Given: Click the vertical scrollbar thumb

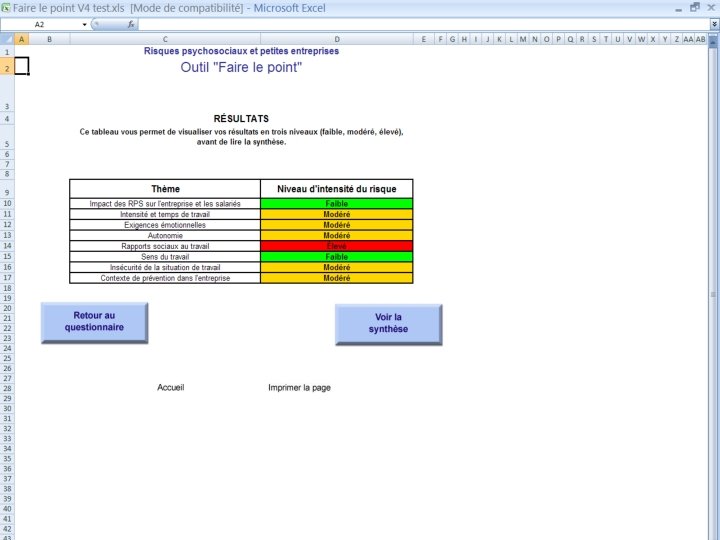Looking at the screenshot, I should pos(713,294).
